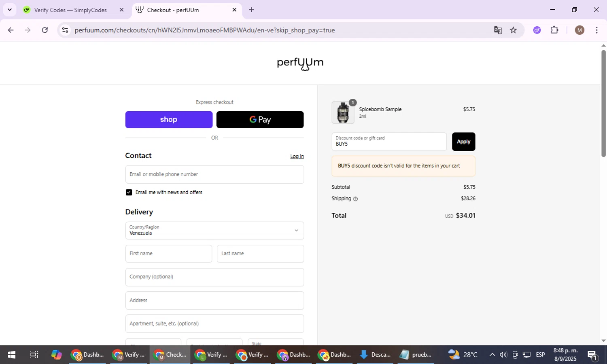Close the Checkout - perfUUm tab
Screen dimensions: 607x364
[x=234, y=10]
